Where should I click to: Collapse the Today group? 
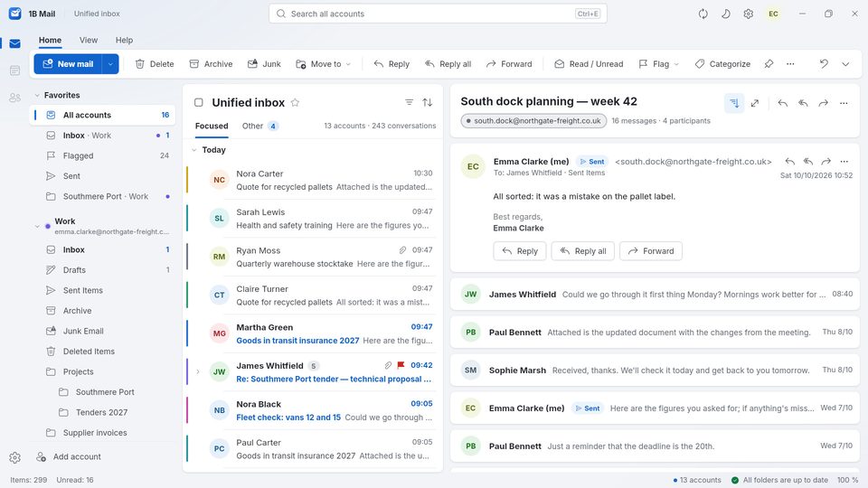coord(194,150)
